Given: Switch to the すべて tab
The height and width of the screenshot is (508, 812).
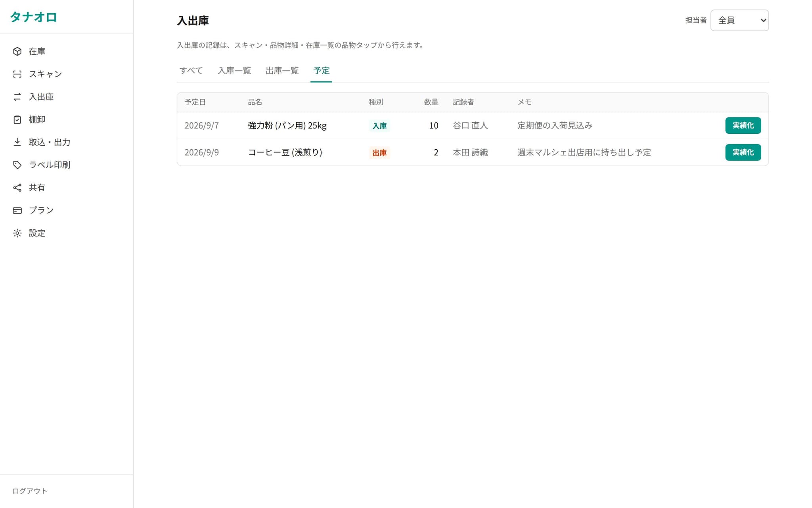Looking at the screenshot, I should click(191, 71).
